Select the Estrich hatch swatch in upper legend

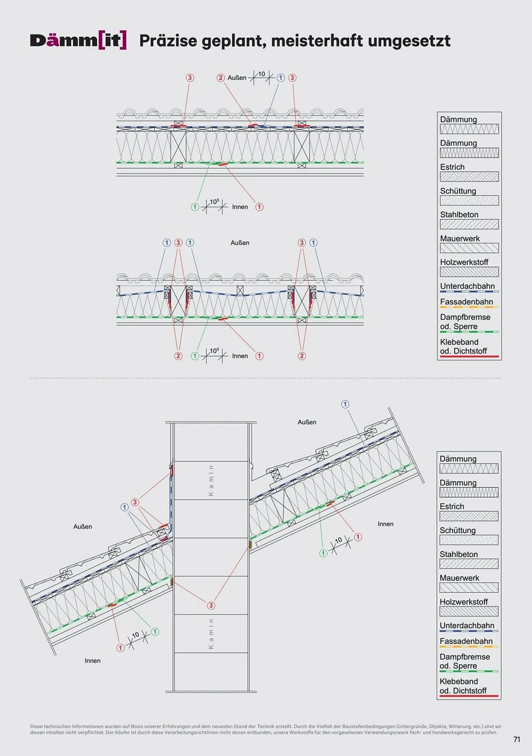[469, 177]
